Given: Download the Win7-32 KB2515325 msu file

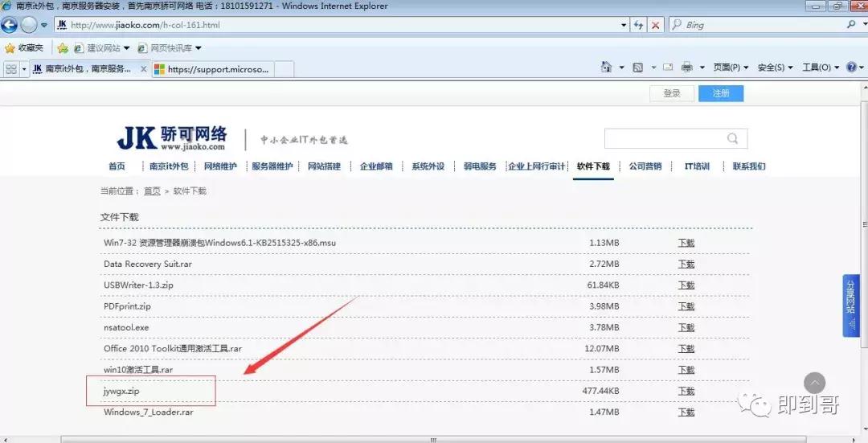Looking at the screenshot, I should click(686, 243).
